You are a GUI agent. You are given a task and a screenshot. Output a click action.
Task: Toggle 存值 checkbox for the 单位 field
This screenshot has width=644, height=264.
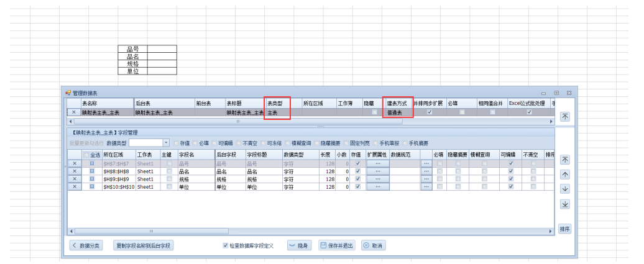(x=357, y=186)
